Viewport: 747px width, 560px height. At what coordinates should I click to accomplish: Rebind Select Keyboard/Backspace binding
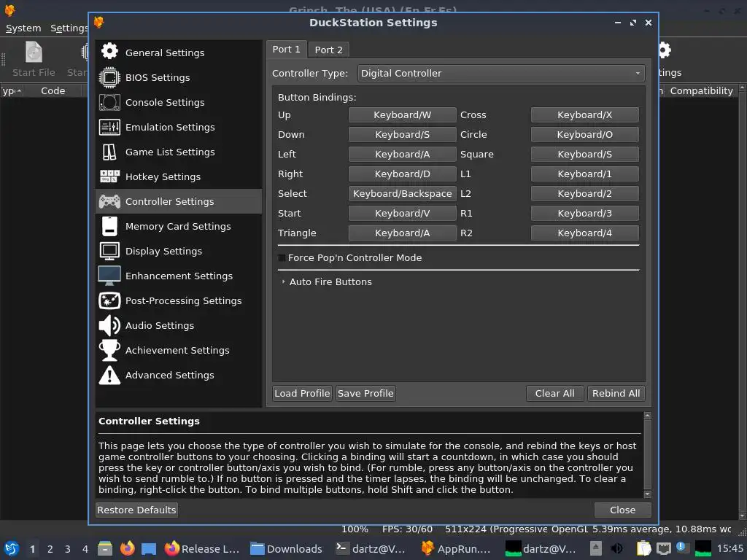[402, 194]
